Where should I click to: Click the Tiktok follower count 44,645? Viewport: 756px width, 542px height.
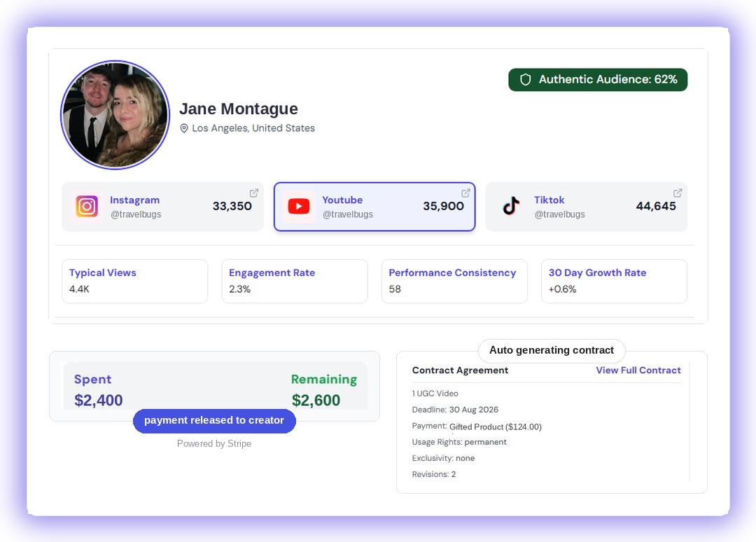pos(656,207)
